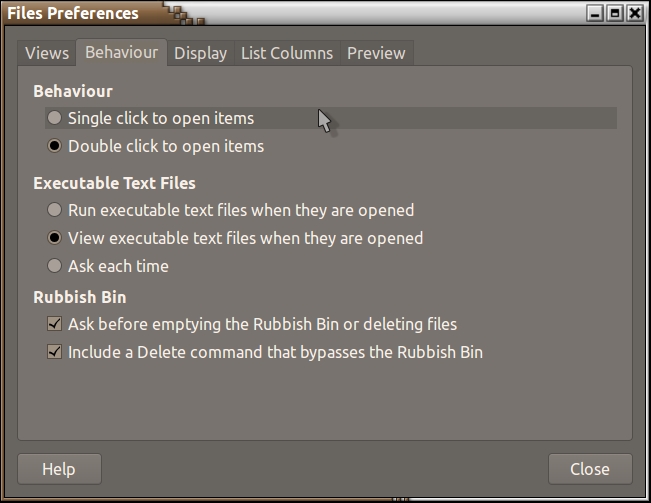Show the Preview tab
The height and width of the screenshot is (503, 651).
[x=376, y=53]
